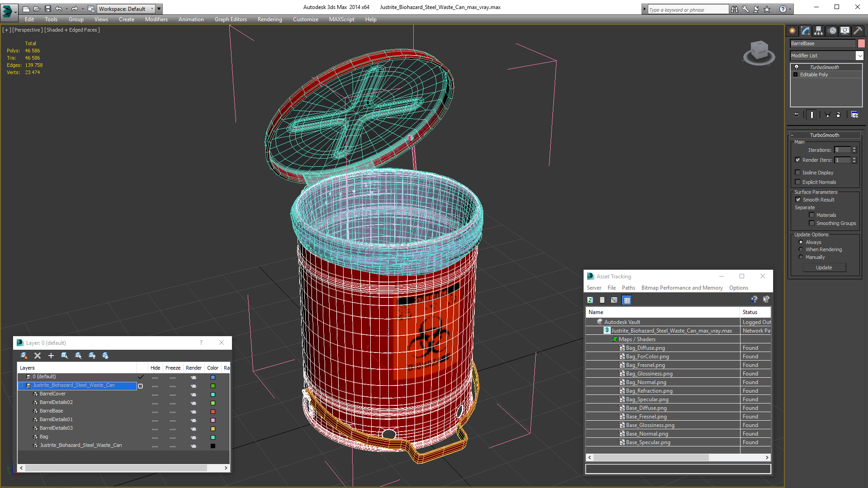
Task: Uncheck the Smooth Result checkbox
Action: 798,200
